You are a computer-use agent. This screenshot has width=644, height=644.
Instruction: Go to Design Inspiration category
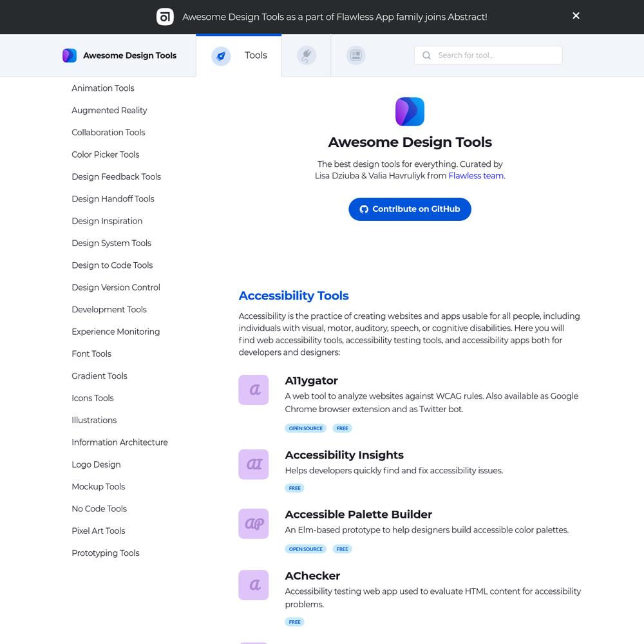tap(107, 222)
